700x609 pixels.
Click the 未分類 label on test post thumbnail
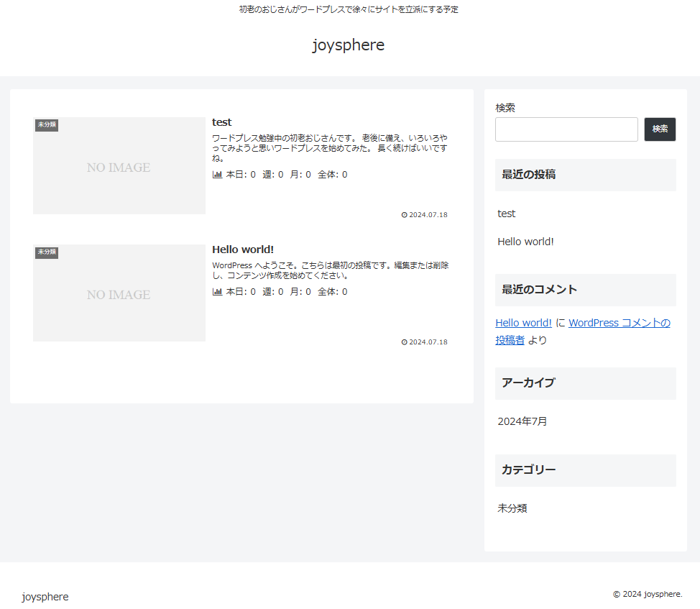(47, 125)
